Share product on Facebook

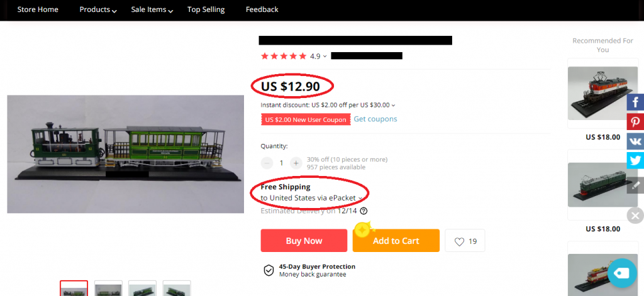tap(635, 102)
